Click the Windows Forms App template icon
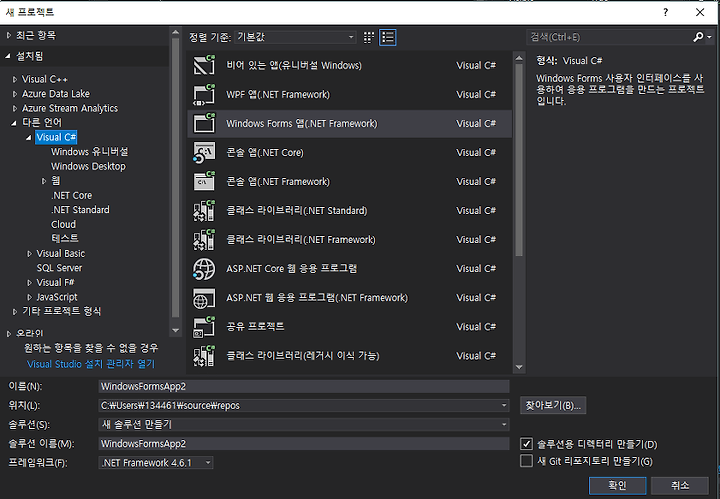 pyautogui.click(x=204, y=123)
